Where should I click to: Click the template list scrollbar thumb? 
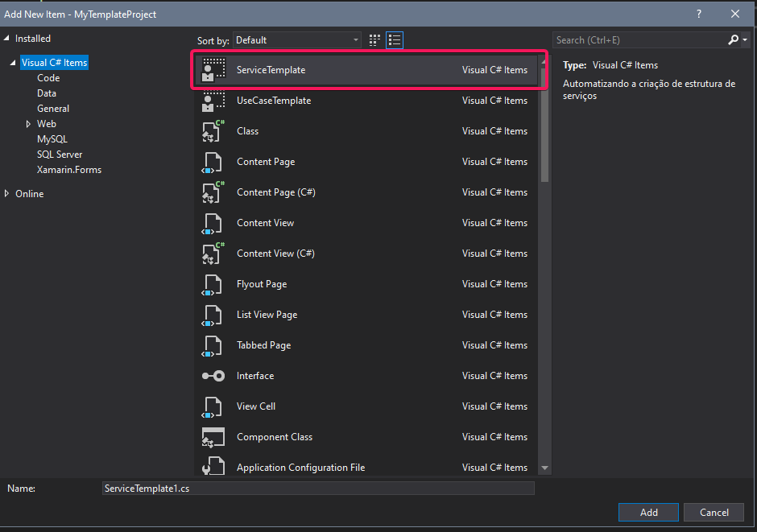(544, 125)
